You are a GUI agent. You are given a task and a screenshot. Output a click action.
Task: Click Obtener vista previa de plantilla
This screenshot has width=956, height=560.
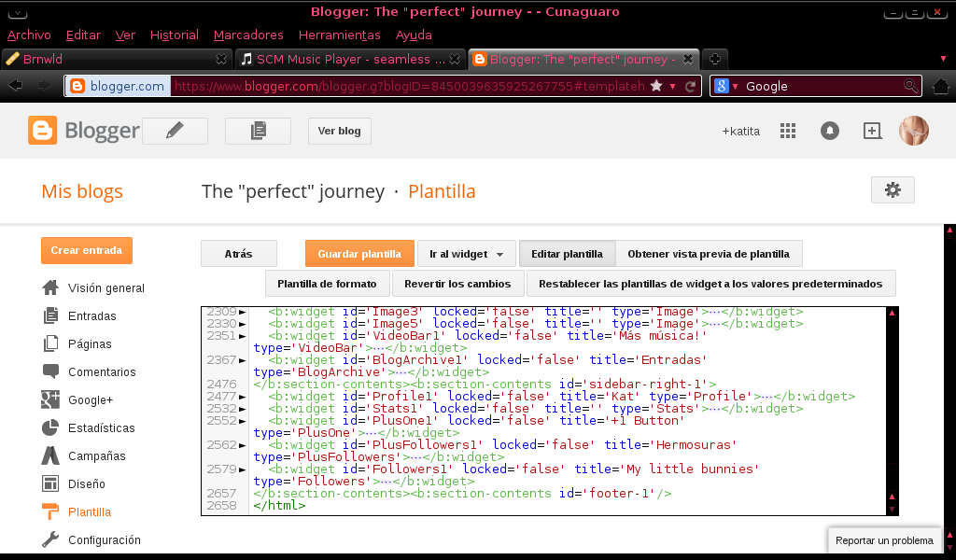[x=709, y=254]
